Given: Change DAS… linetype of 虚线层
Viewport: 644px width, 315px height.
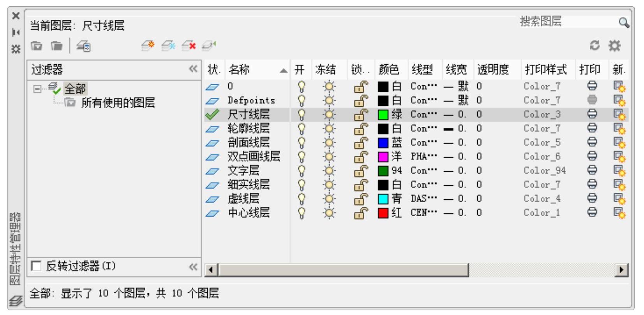Looking at the screenshot, I should coord(424,198).
